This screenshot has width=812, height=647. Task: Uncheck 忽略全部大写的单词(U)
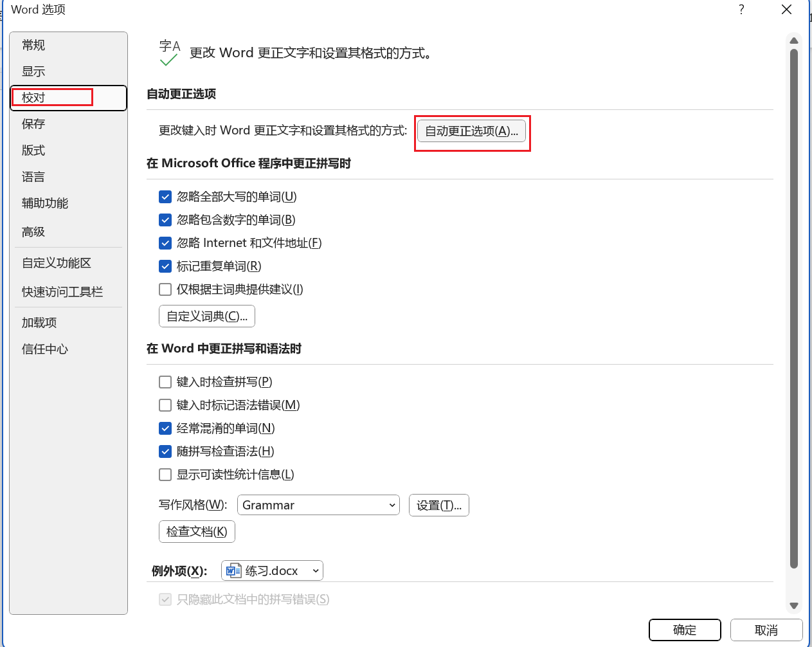[x=165, y=197]
